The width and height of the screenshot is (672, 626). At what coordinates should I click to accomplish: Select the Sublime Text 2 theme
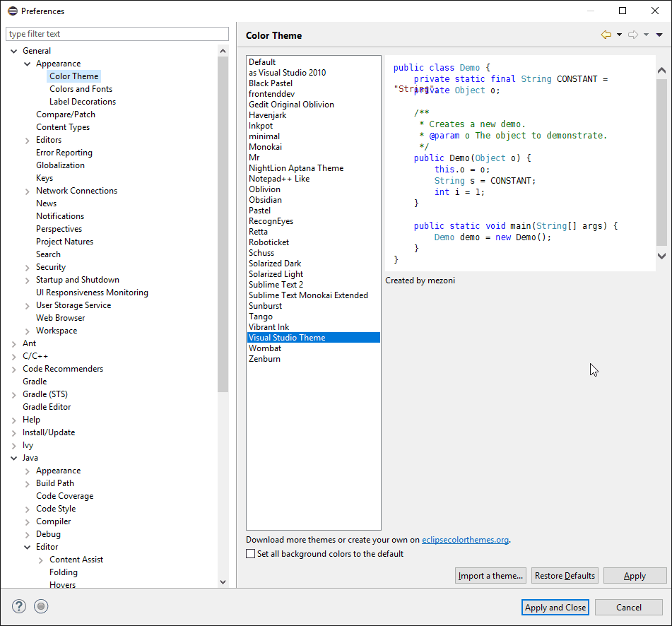(276, 285)
